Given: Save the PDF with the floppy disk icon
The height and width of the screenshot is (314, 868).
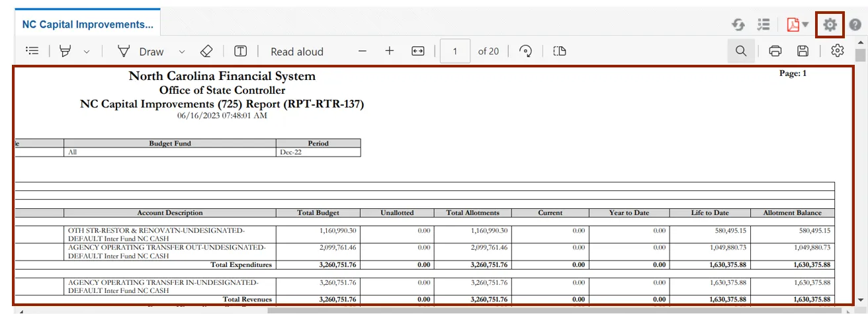Looking at the screenshot, I should 803,51.
